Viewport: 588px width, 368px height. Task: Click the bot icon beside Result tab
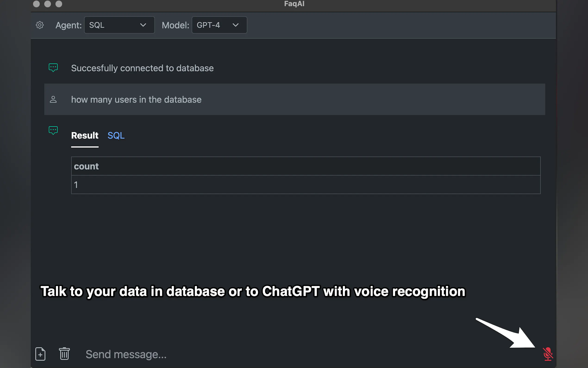pos(53,130)
